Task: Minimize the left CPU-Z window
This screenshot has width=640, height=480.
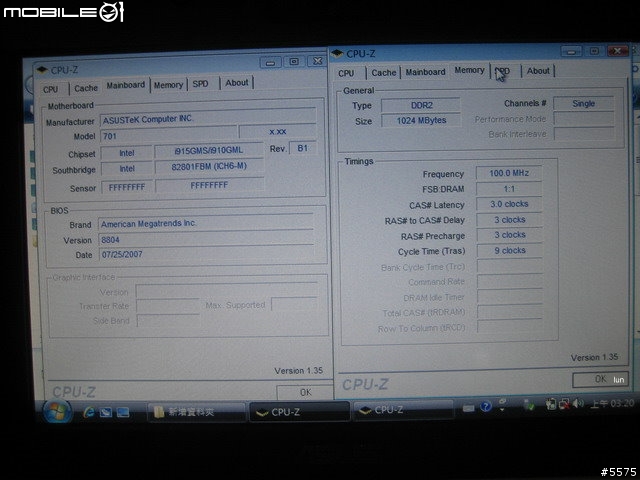Action: click(270, 62)
